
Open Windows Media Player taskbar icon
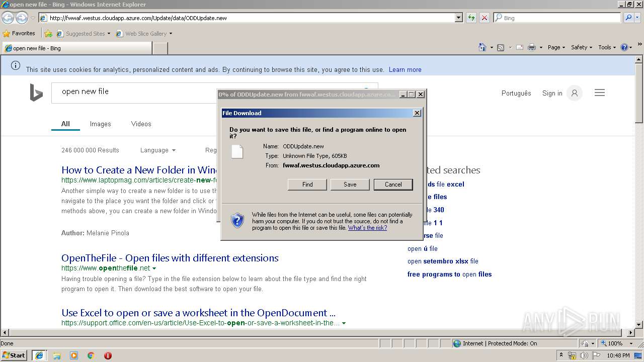(x=74, y=355)
